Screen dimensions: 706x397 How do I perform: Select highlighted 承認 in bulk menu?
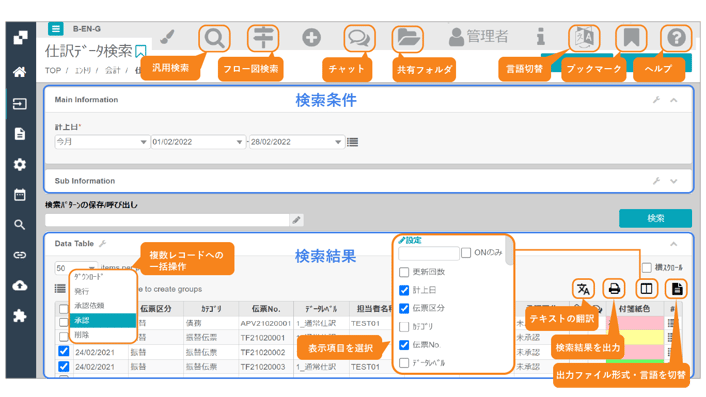(103, 320)
